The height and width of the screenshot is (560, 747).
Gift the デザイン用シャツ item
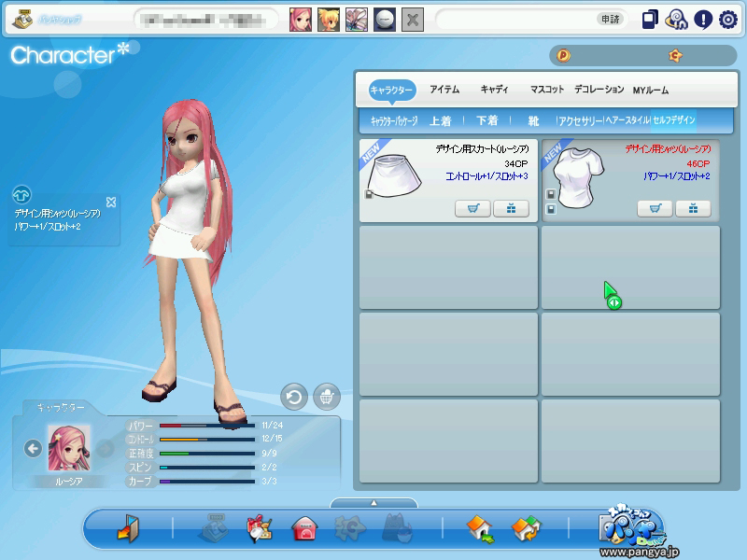point(693,208)
